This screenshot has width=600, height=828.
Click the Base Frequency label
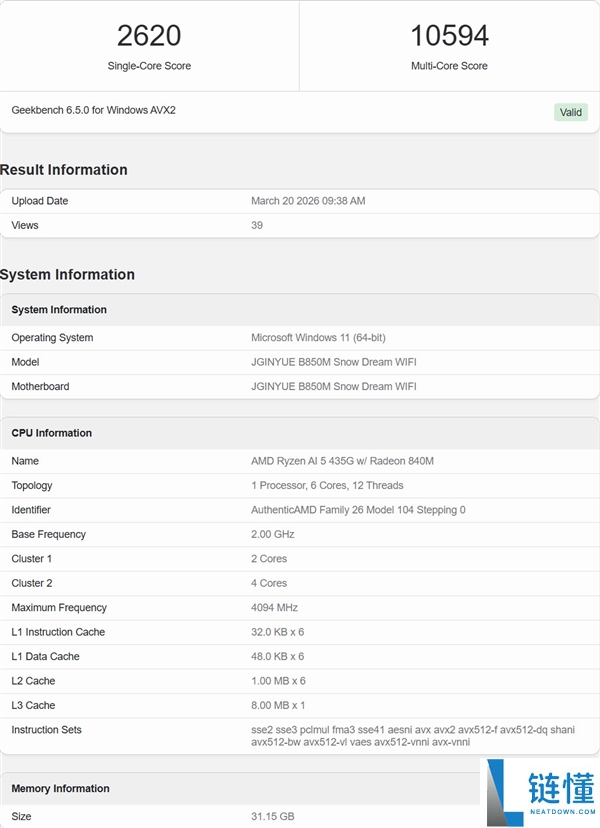point(49,534)
